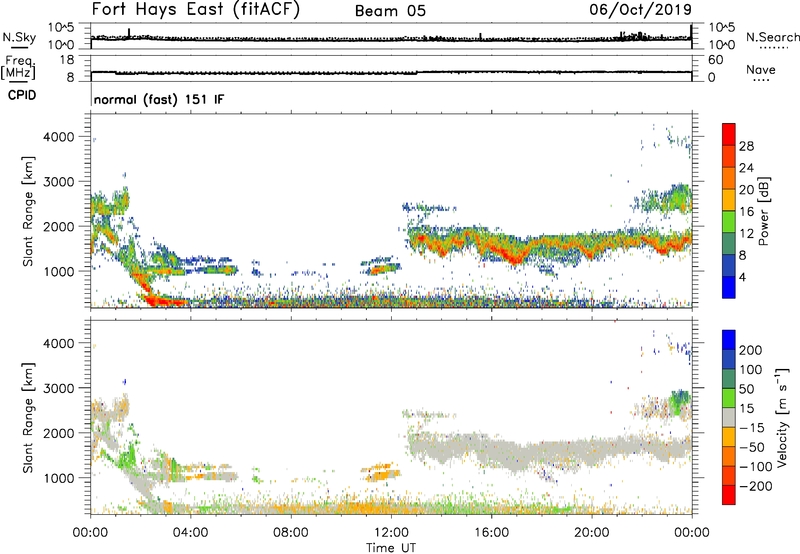This screenshot has width=800, height=554.
Task: Click the right-hand Nave axis value 60
Action: [715, 60]
